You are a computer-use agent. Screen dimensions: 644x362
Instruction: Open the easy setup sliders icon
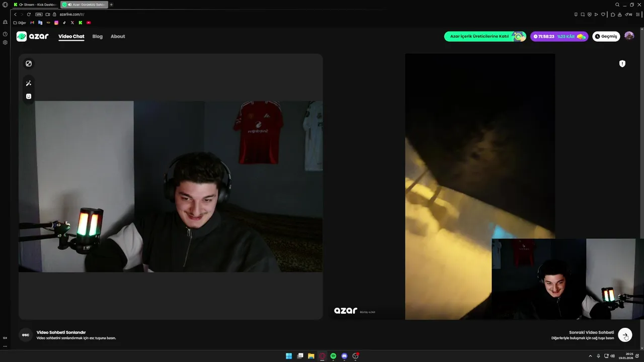point(637,14)
